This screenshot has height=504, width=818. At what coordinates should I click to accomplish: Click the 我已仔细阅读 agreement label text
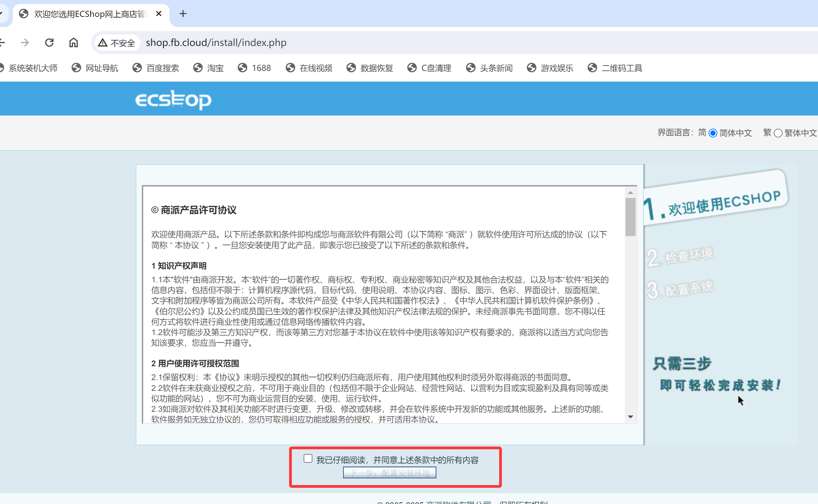pos(398,460)
